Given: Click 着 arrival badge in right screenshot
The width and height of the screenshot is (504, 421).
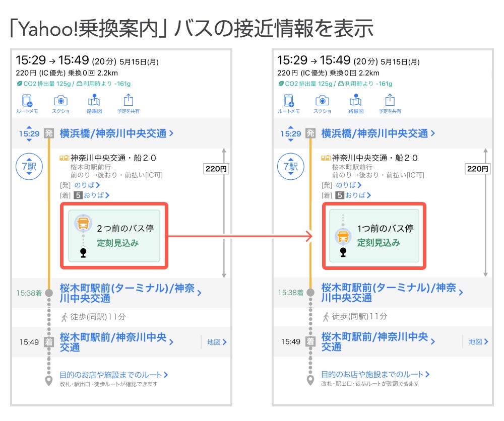Looking at the screenshot, I should 310,341.
